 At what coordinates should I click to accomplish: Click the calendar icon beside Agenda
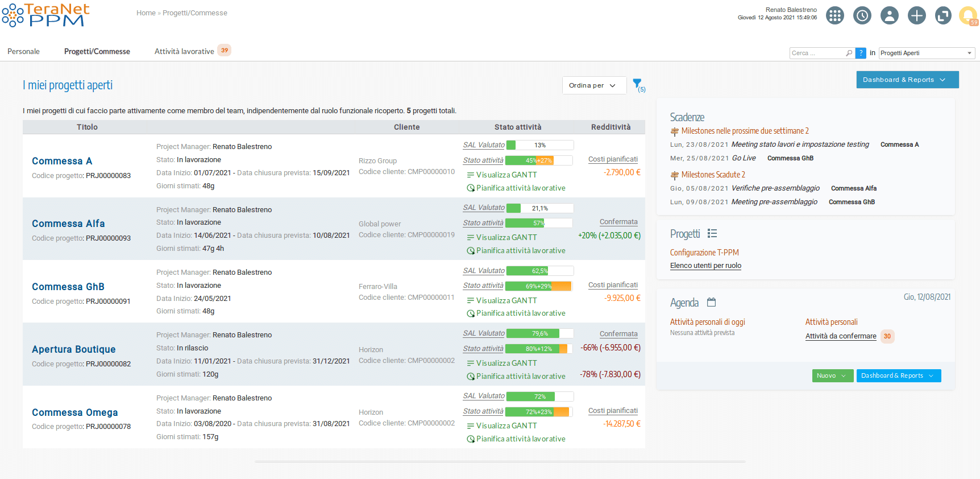(711, 302)
